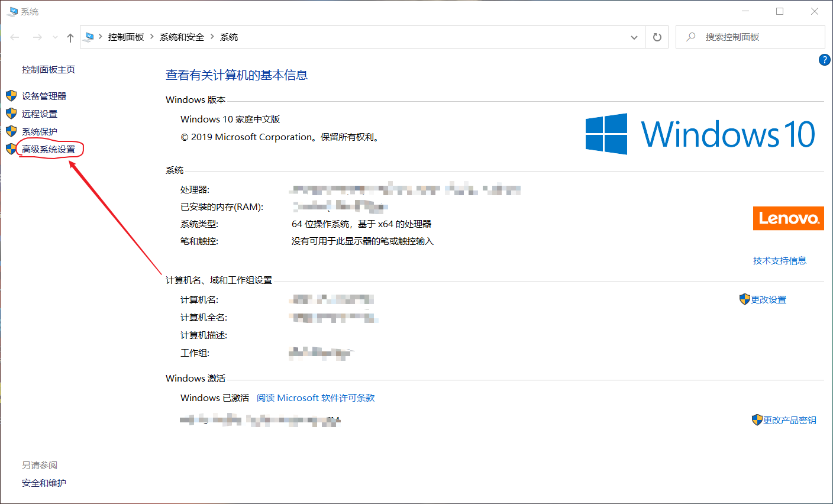Click the shield icon beside 远程设置
The width and height of the screenshot is (833, 504).
point(11,114)
